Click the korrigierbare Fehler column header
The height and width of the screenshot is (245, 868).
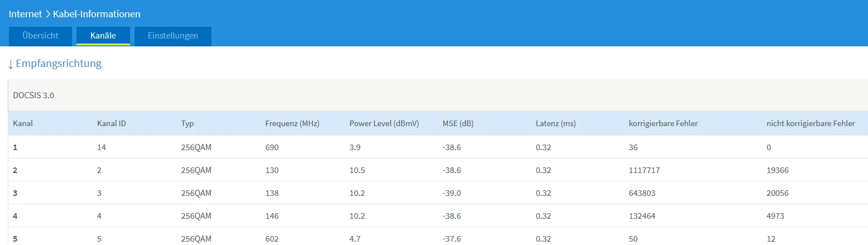[663, 123]
